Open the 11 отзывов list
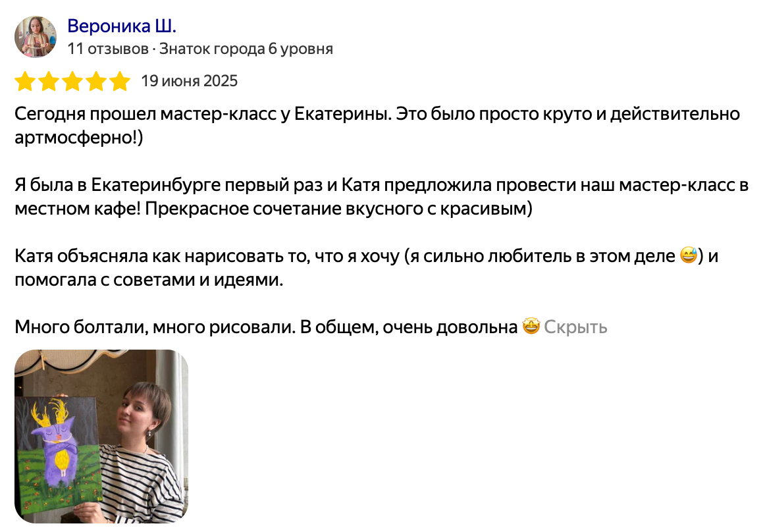 point(105,48)
